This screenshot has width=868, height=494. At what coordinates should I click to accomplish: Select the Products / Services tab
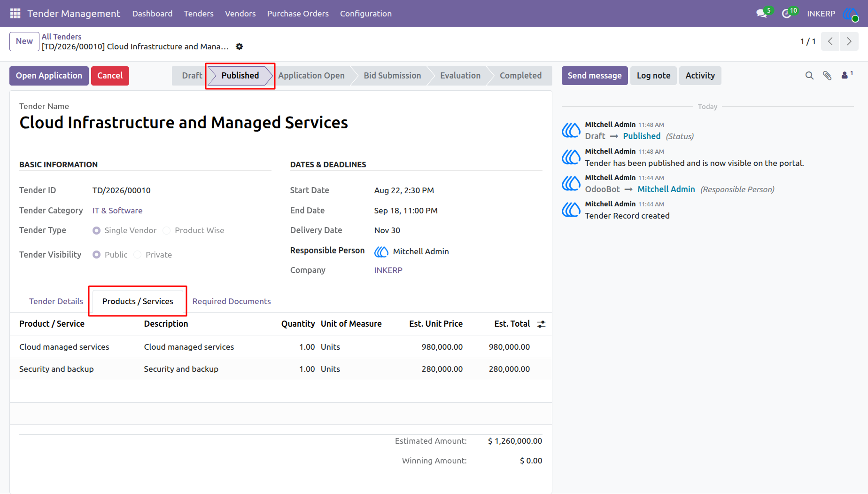[x=138, y=301]
